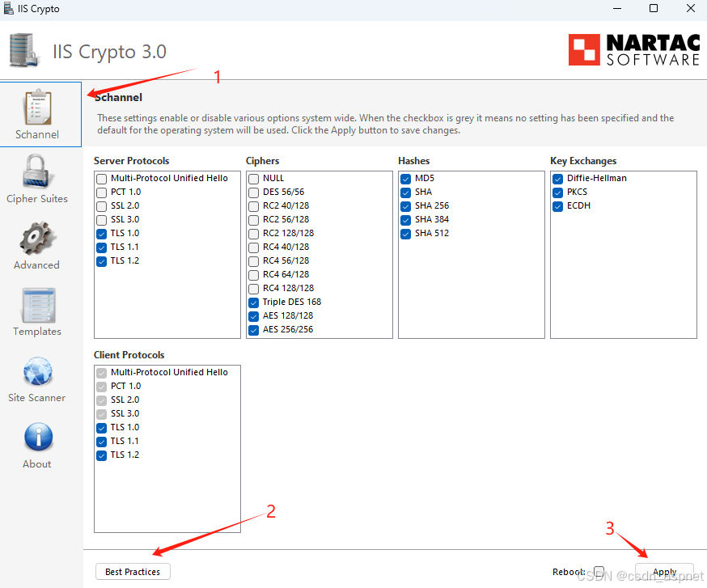Click the Nartac Software logo
The width and height of the screenshot is (707, 588).
pos(634,49)
